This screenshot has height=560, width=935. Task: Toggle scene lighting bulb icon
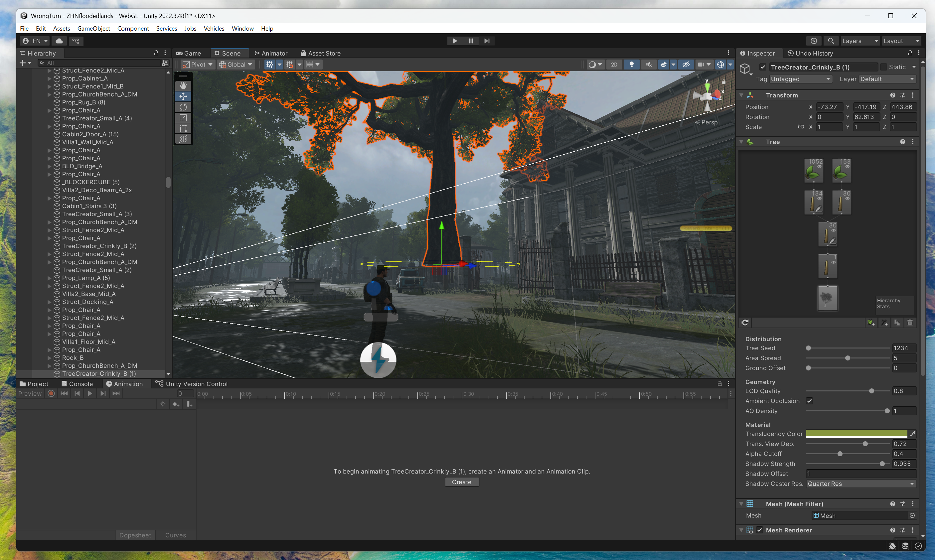pyautogui.click(x=631, y=65)
